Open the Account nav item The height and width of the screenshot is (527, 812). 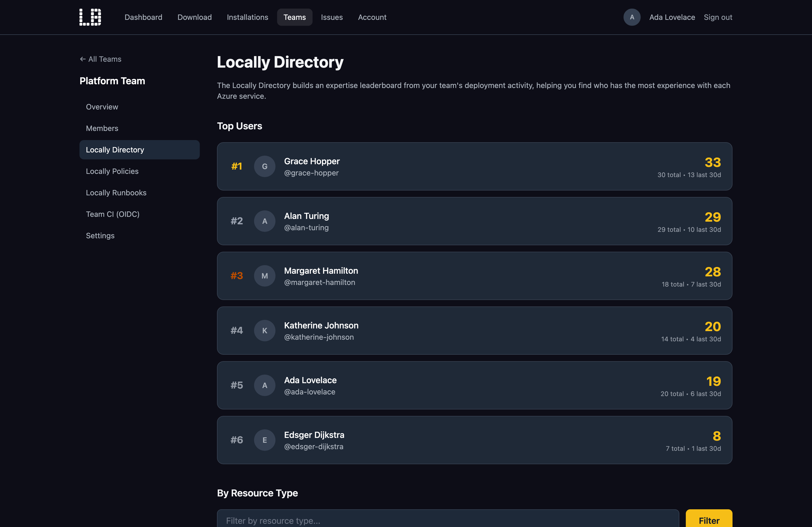(x=372, y=17)
